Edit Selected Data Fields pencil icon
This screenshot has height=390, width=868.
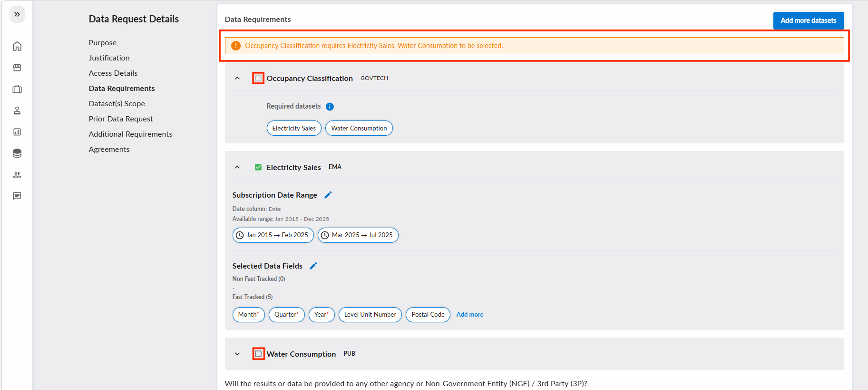[x=313, y=266]
